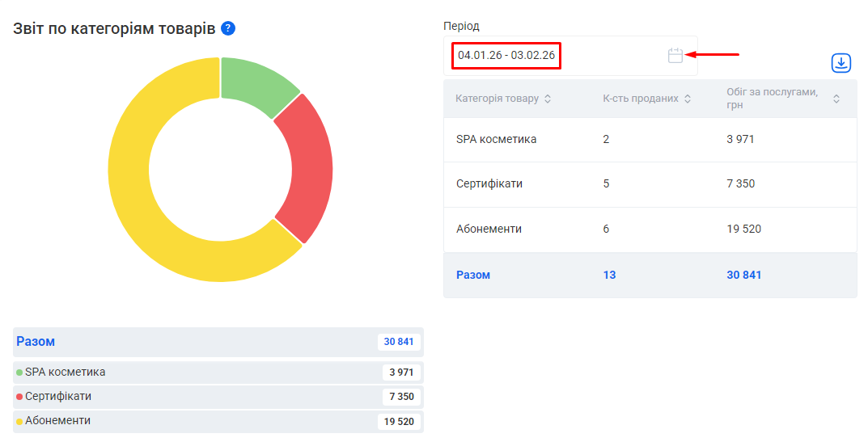The width and height of the screenshot is (868, 442).
Task: Sort by Обіг за послугами column arrows
Action: point(836,99)
